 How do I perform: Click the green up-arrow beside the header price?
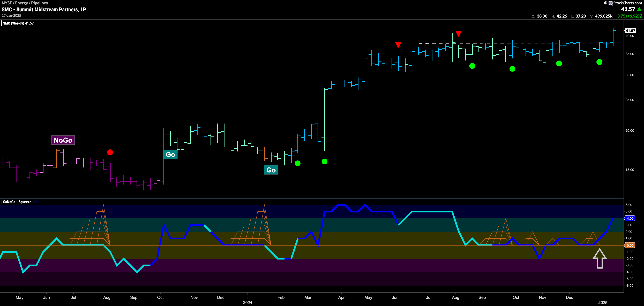639,9
